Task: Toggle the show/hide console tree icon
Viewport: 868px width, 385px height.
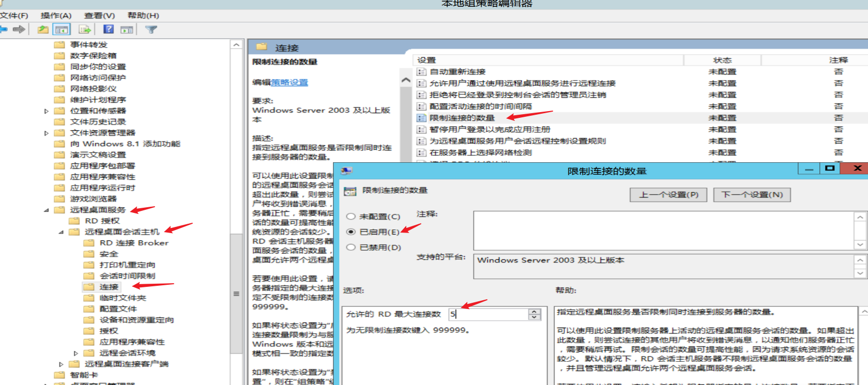Action: point(62,29)
